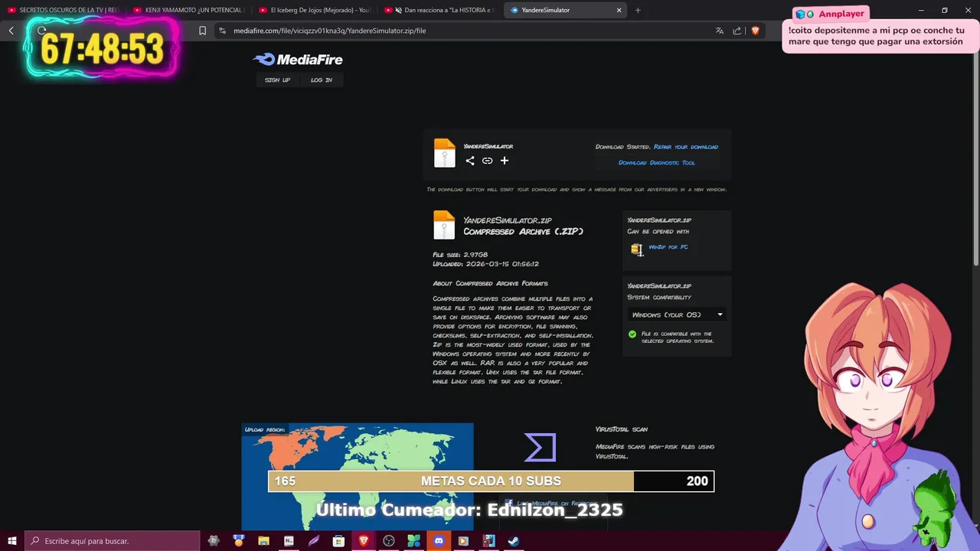Screen dimensions: 980x551
Task: Open File Explorer from taskbar
Action: 263,541
